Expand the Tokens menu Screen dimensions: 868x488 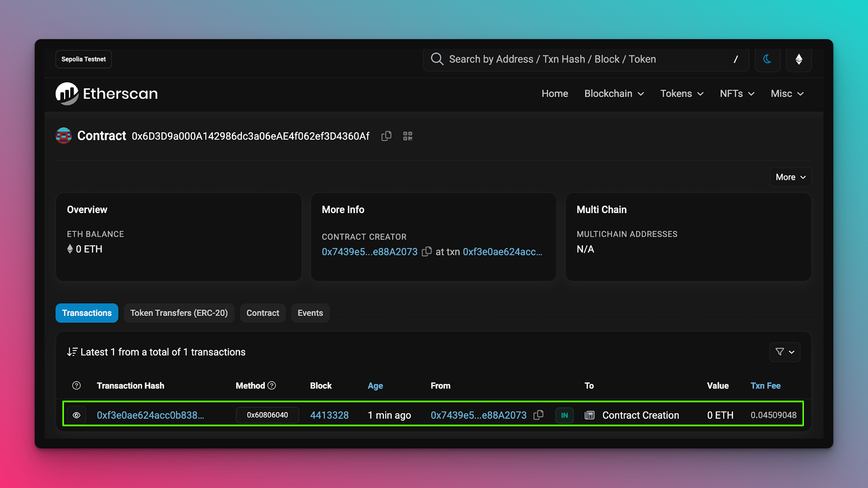[682, 93]
